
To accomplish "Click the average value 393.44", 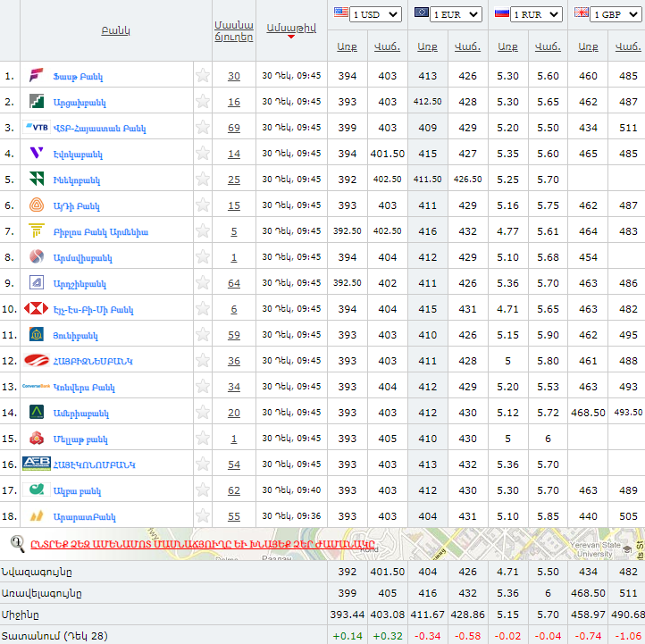I will tap(348, 615).
